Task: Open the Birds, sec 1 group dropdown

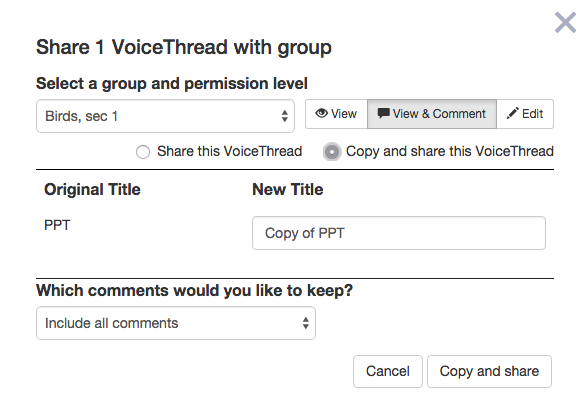Action: click(x=165, y=116)
